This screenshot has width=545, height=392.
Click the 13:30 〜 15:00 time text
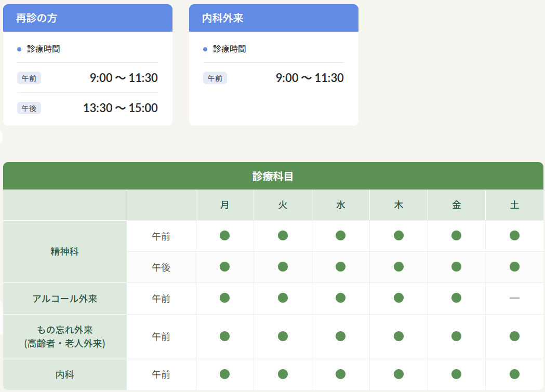[x=120, y=108]
